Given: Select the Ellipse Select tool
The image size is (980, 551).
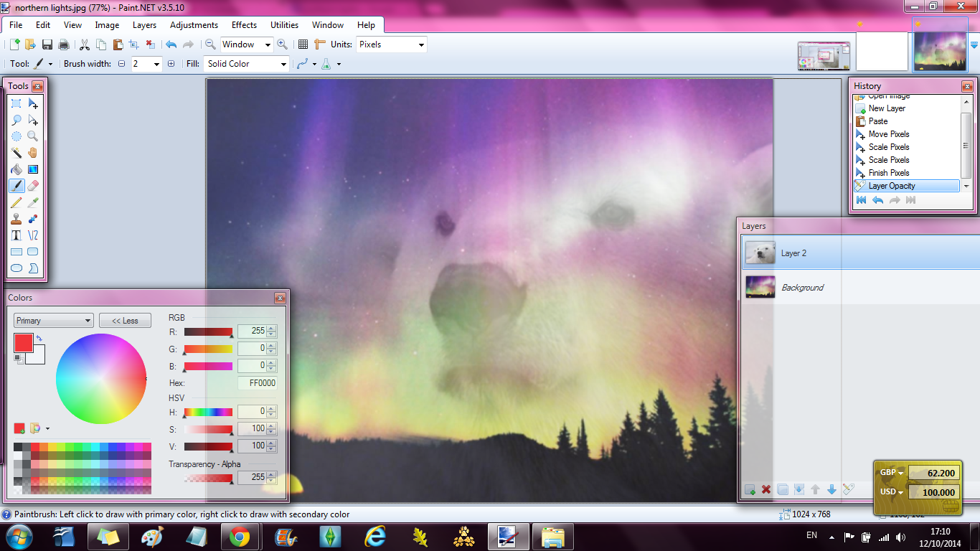Looking at the screenshot, I should [17, 136].
